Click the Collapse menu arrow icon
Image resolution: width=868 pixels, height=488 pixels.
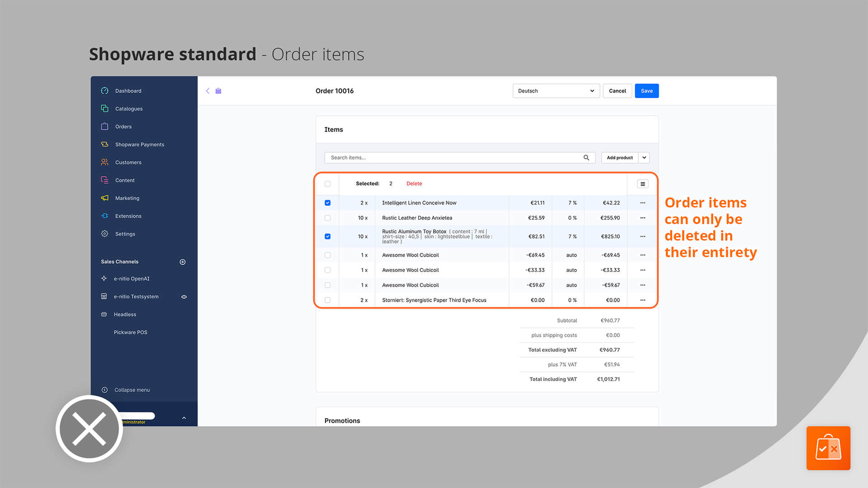[x=105, y=390]
